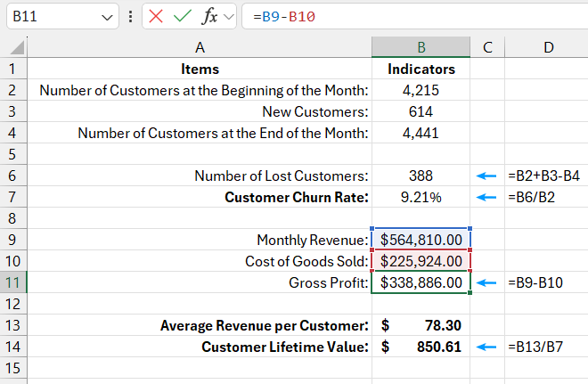Screen dimensions: 588x384
Task: Select row 12 header
Action: (x=13, y=304)
